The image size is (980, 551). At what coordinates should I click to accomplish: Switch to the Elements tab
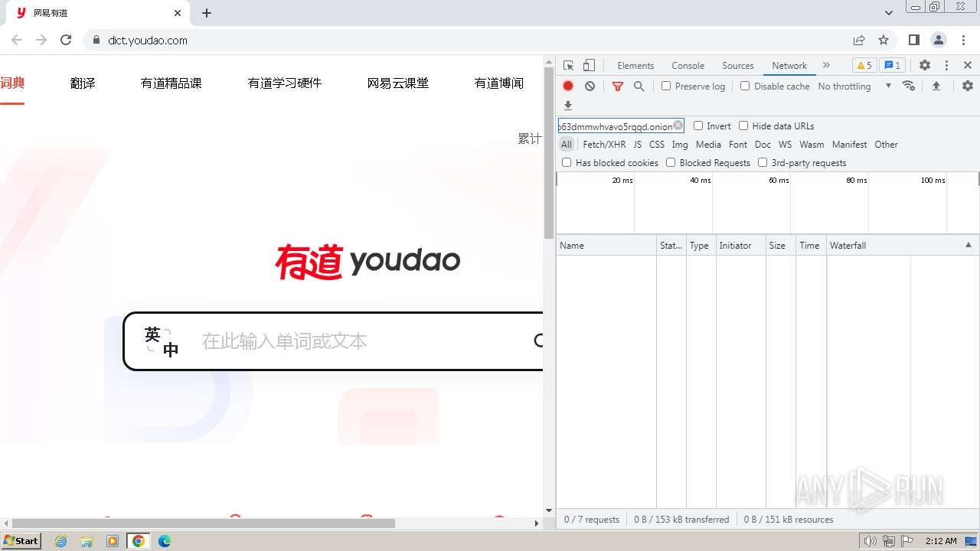click(635, 65)
